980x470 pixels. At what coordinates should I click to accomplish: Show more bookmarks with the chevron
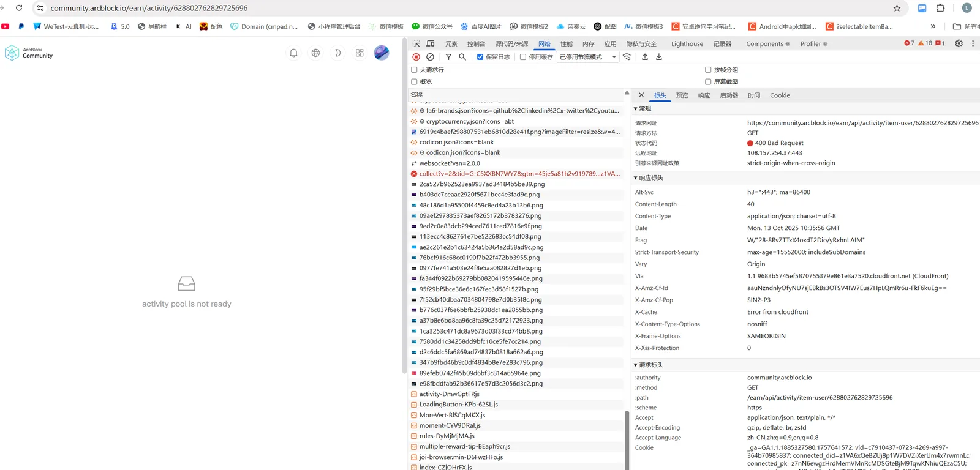(933, 26)
